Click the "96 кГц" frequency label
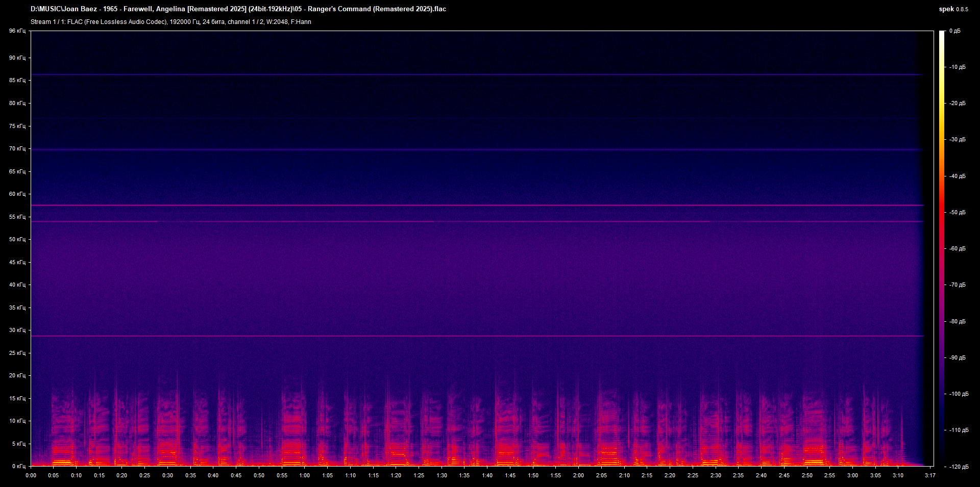Screen dimensions: 980x487 pos(17,31)
